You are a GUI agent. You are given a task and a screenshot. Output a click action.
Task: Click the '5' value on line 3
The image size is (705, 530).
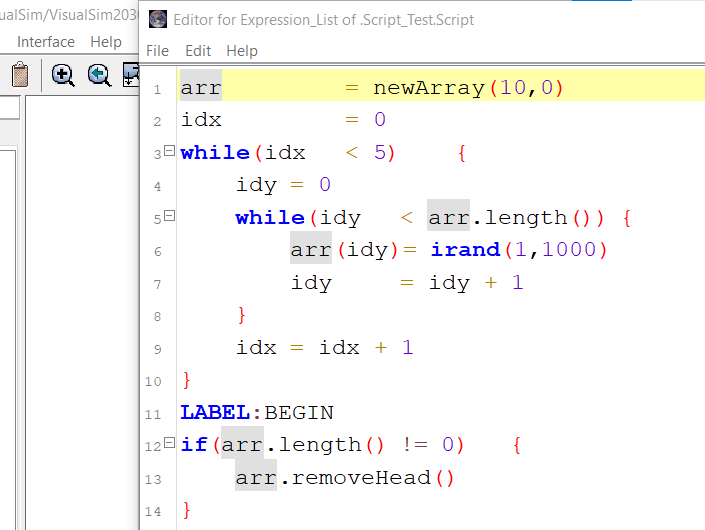(x=379, y=153)
